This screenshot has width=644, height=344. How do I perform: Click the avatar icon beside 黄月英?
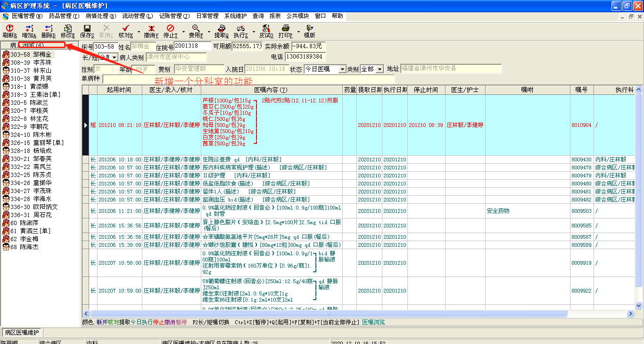pyautogui.click(x=6, y=79)
